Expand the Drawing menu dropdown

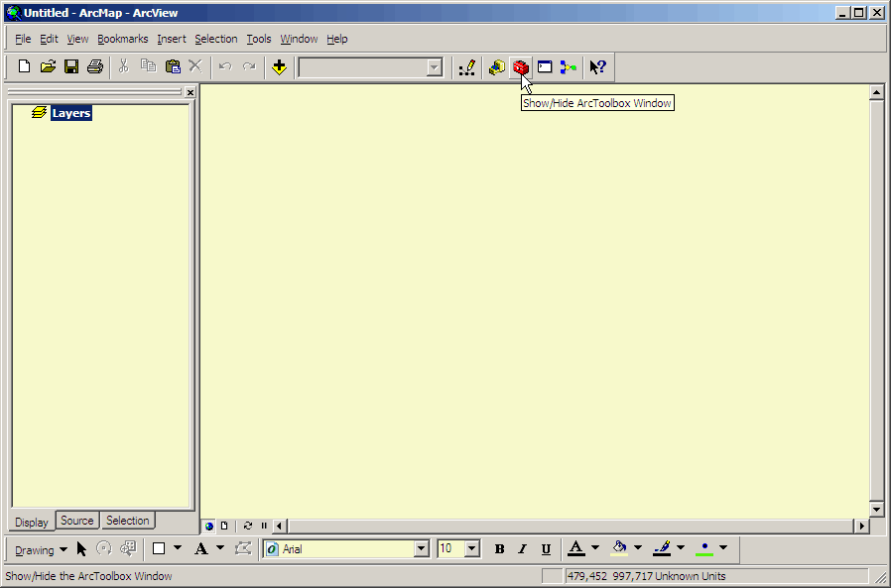pos(41,550)
